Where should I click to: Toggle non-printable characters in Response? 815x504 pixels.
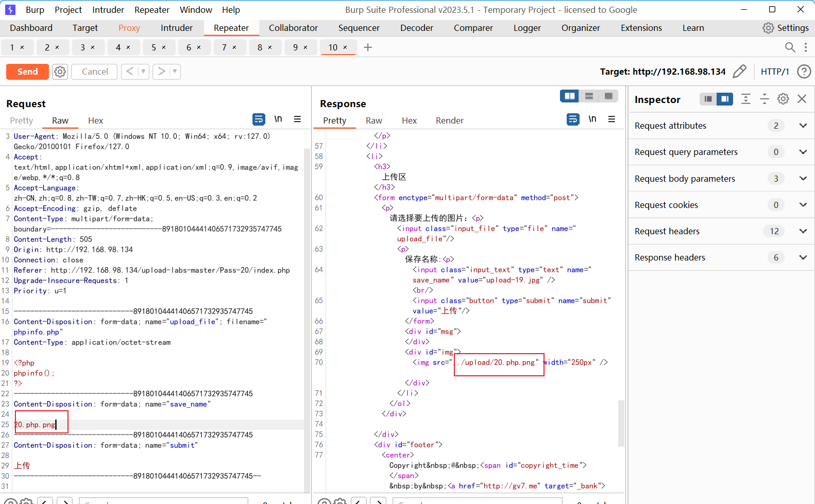pos(592,119)
